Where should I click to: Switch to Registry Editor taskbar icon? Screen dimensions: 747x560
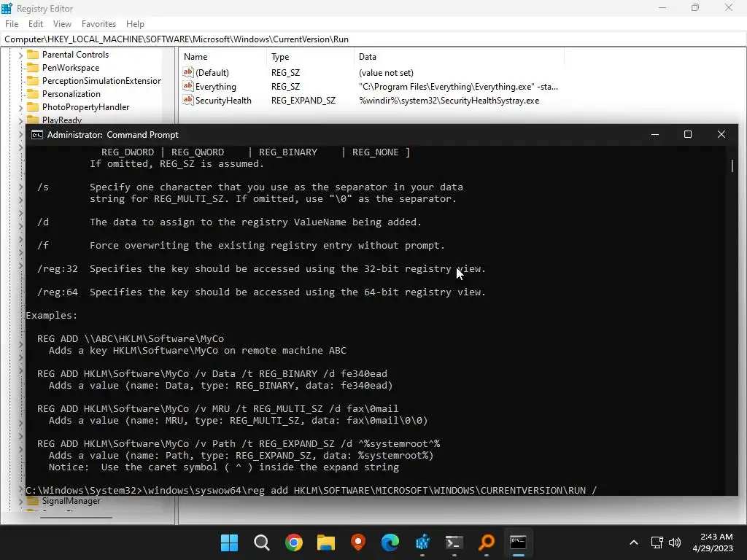pyautogui.click(x=422, y=542)
